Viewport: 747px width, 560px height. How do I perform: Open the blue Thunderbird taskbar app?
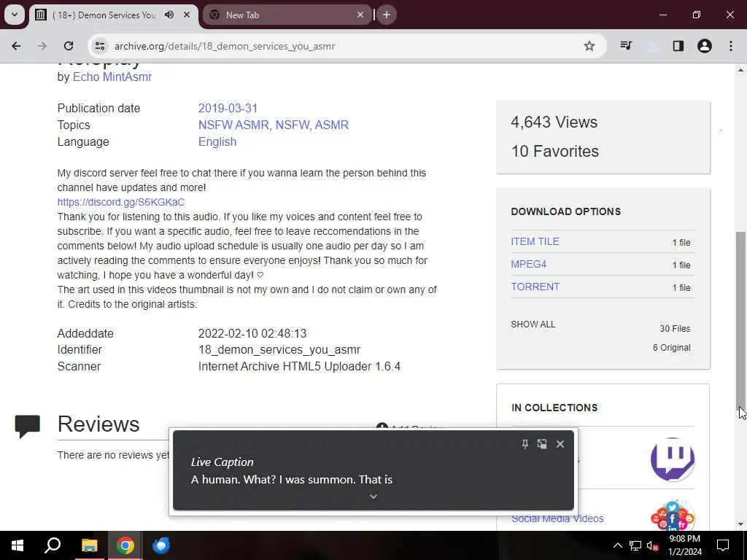click(161, 545)
